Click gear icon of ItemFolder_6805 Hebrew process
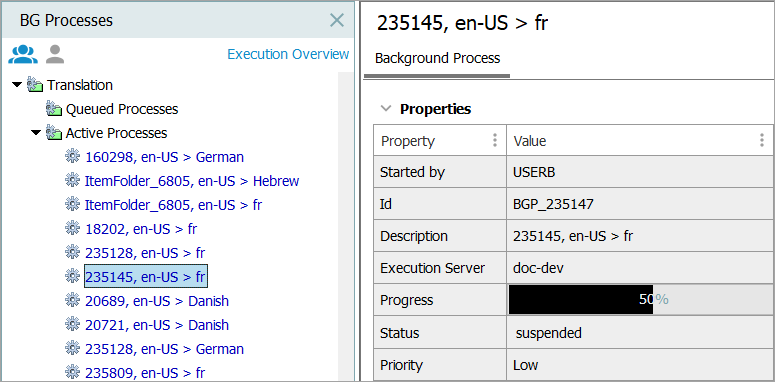Image resolution: width=775 pixels, height=382 pixels. tap(73, 181)
